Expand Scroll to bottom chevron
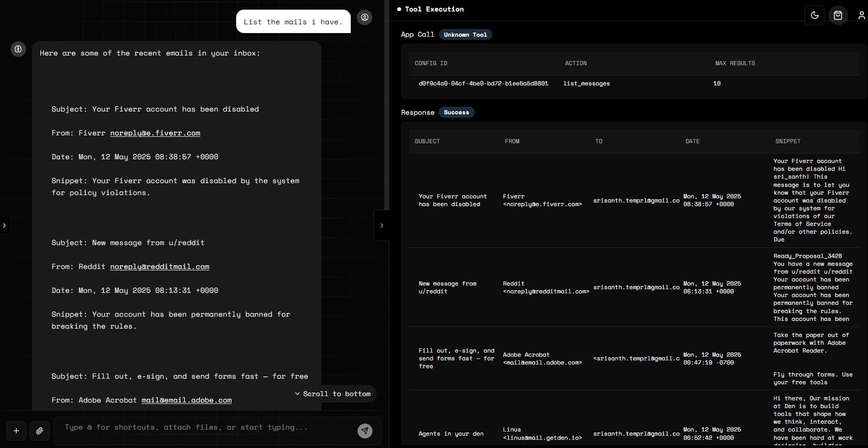This screenshot has width=868, height=448. (x=298, y=393)
